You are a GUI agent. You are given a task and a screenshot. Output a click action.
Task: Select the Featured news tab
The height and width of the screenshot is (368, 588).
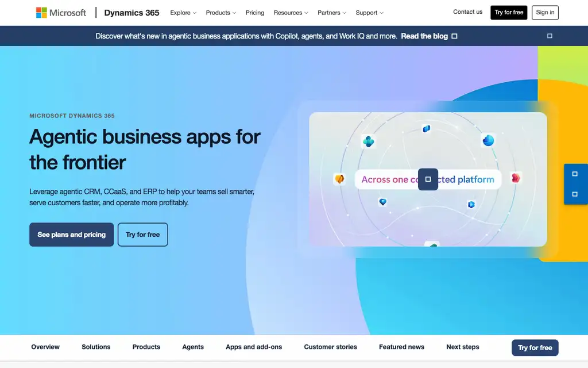click(401, 347)
